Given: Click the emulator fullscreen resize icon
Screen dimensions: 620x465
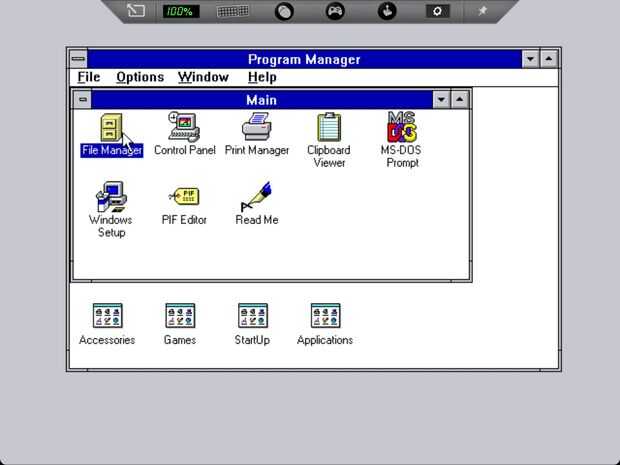Looking at the screenshot, I should point(136,11).
